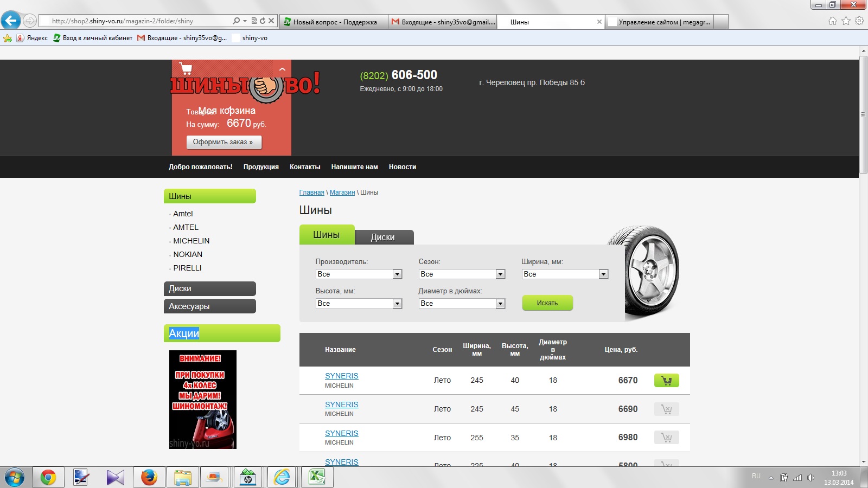Select NOKIAN in the sidebar brand list
Screen dimensions: 868x488
(x=188, y=254)
